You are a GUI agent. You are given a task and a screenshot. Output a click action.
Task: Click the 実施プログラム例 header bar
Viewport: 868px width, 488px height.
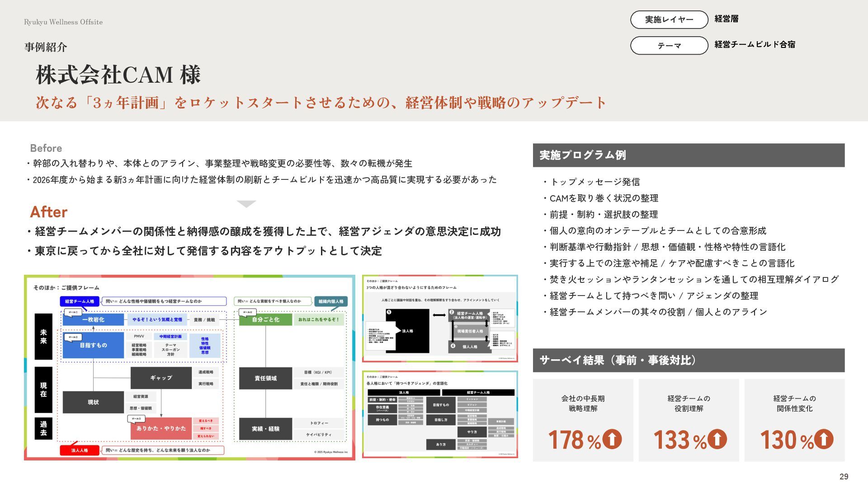[x=689, y=155]
